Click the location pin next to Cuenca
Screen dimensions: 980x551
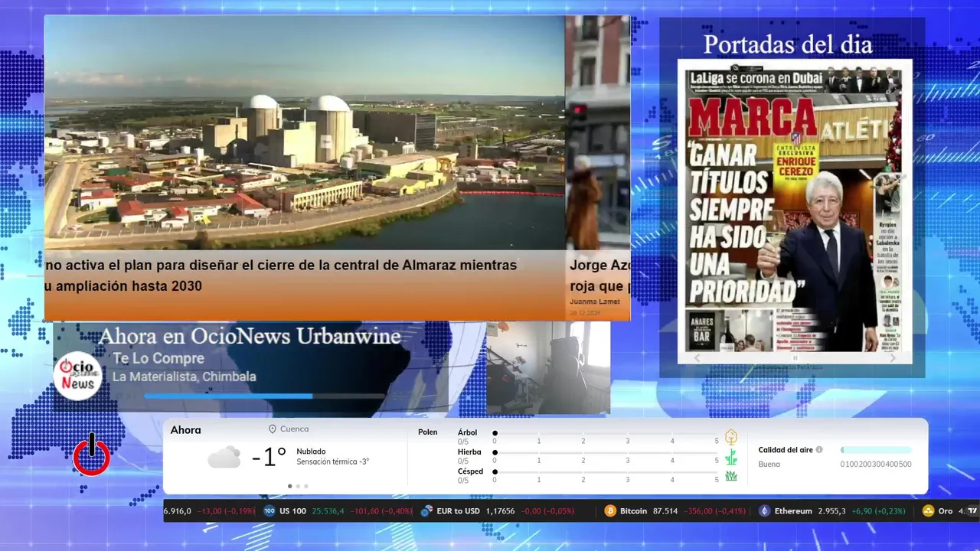[x=272, y=429]
